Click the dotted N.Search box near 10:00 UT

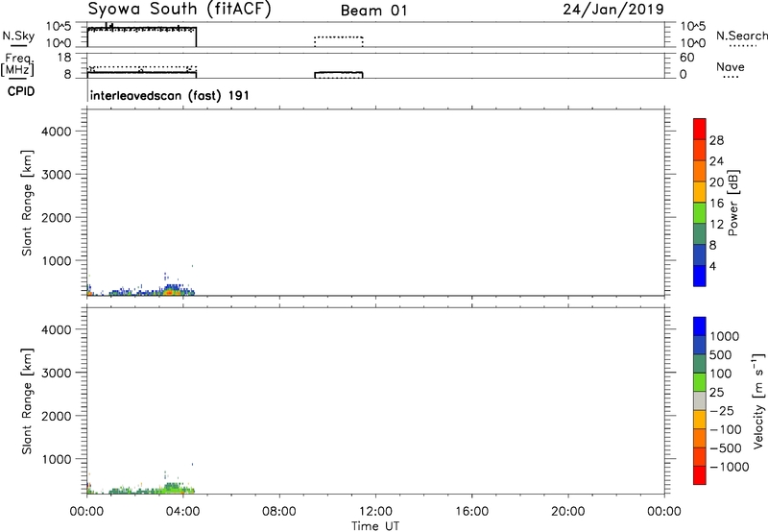click(339, 41)
